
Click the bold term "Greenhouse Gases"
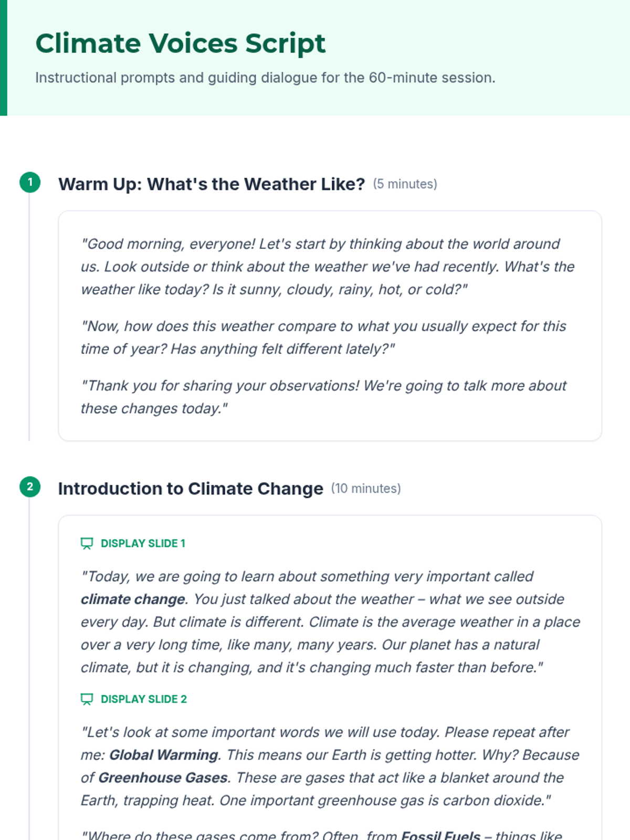point(163,778)
